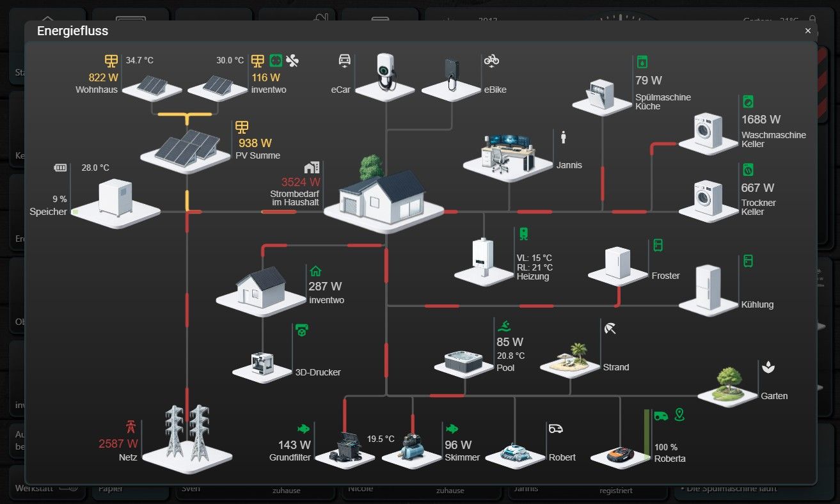The width and height of the screenshot is (840, 504).
Task: Click the eCar icon
Action: click(344, 60)
